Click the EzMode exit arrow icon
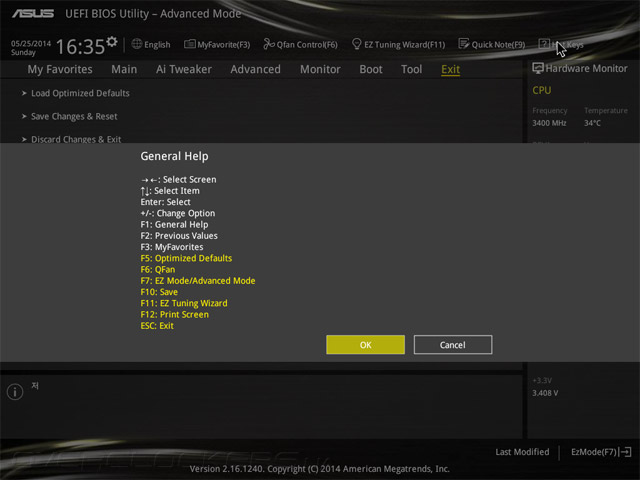 point(625,452)
